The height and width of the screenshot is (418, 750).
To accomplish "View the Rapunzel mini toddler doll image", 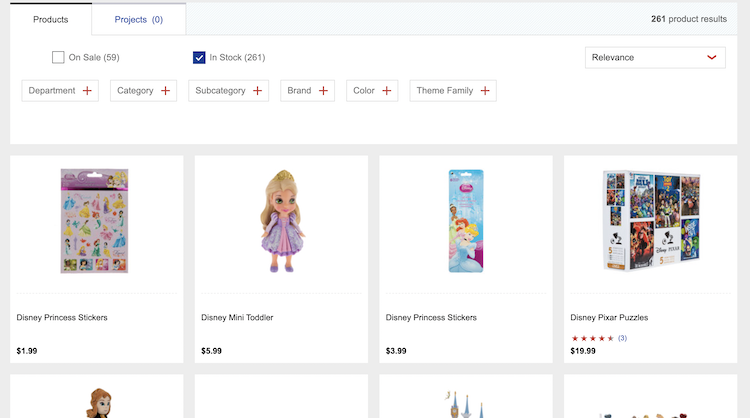I will coord(283,221).
